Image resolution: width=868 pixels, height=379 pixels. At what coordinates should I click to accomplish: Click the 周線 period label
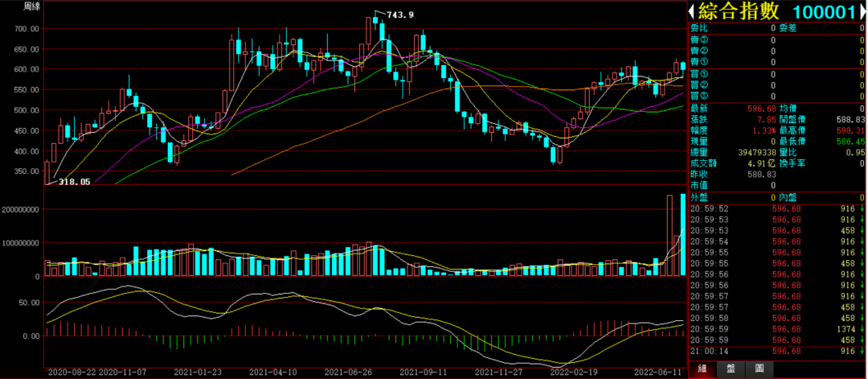[31, 6]
